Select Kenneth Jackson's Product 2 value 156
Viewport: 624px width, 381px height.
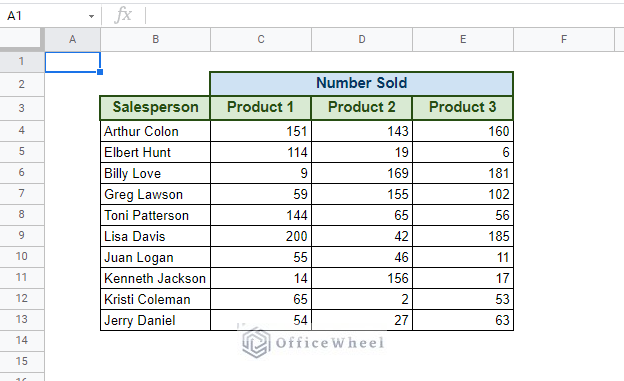point(361,278)
